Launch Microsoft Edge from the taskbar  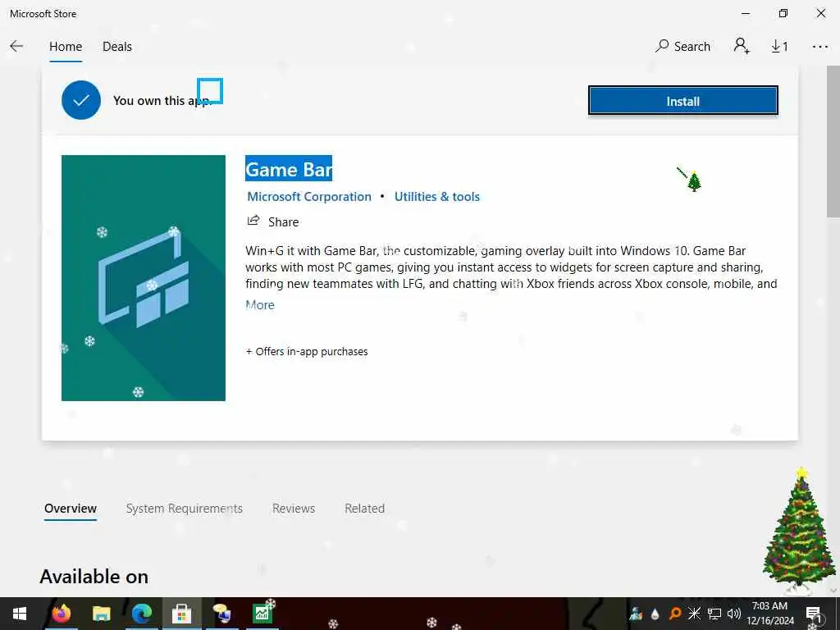coord(141,614)
